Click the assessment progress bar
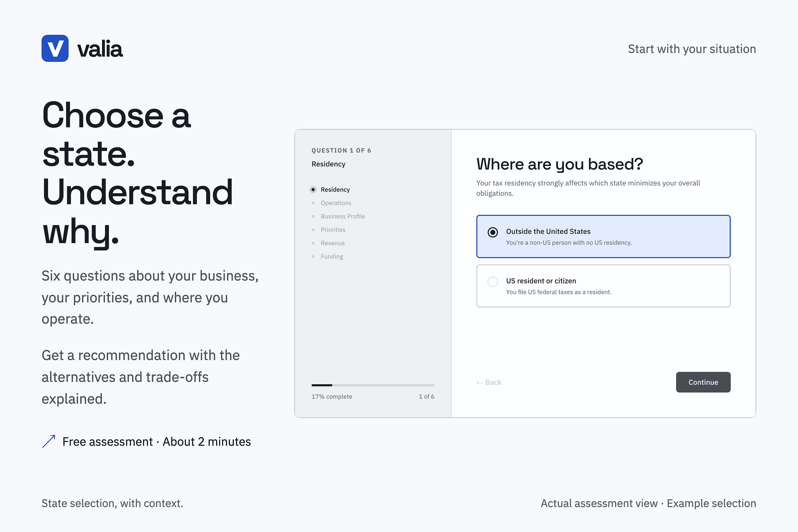 (x=373, y=385)
